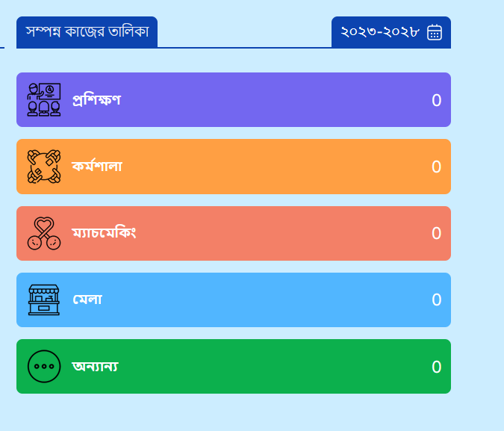Open the ম্যাচমেকিং label text
This screenshot has height=431, width=504.
click(x=104, y=232)
